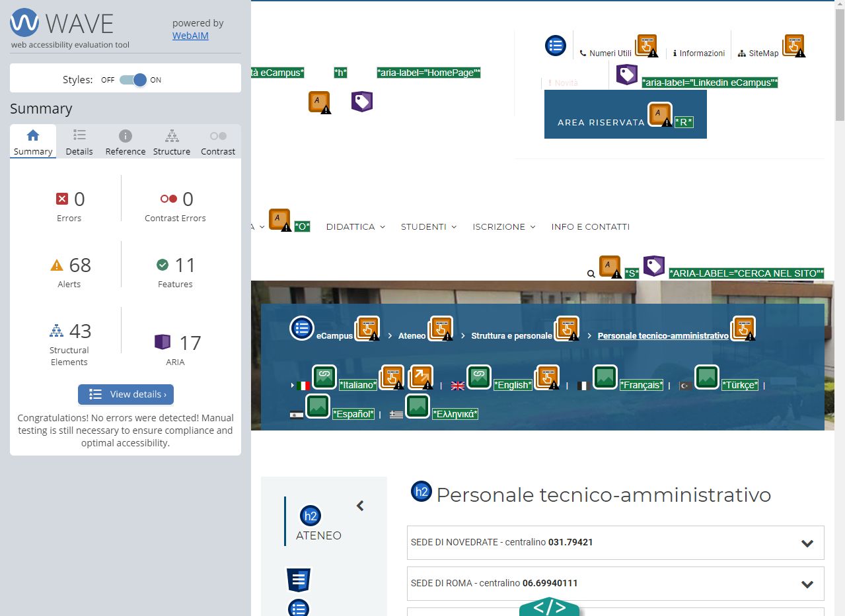Open the Ateneo breadcrumb link
The height and width of the screenshot is (616, 845).
(412, 336)
